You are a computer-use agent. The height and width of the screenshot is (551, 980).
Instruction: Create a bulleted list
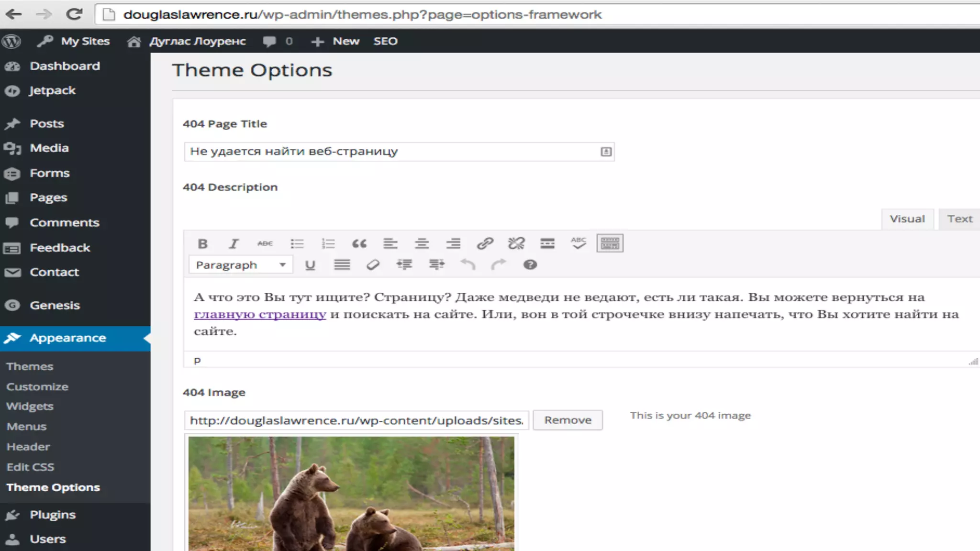(297, 244)
